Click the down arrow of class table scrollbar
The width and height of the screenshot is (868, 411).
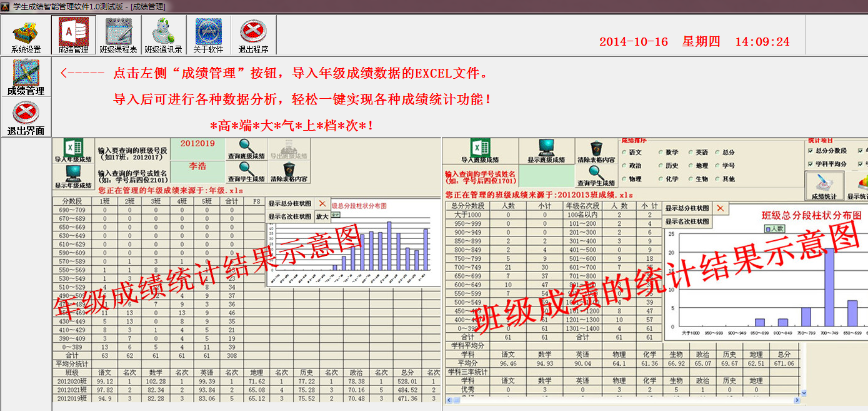(x=803, y=393)
